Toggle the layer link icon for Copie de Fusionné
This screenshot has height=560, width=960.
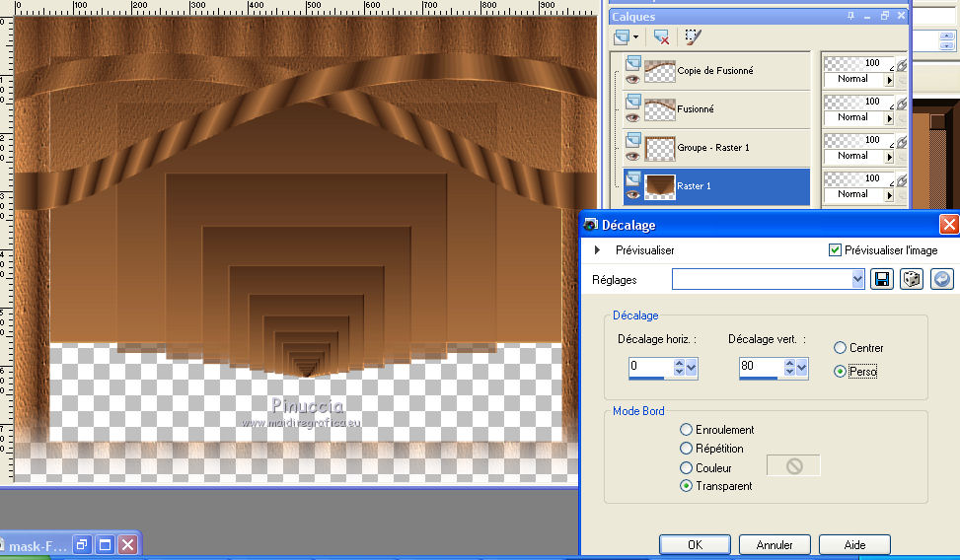[x=902, y=66]
